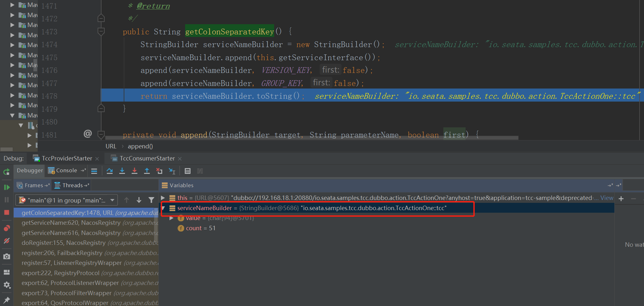Toggle Mute Breakpoints icon

6,241
